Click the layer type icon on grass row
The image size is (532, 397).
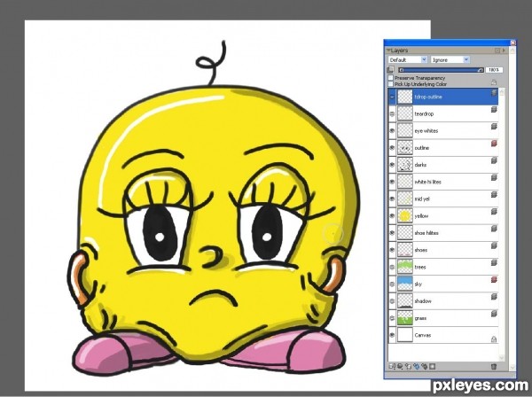point(495,314)
